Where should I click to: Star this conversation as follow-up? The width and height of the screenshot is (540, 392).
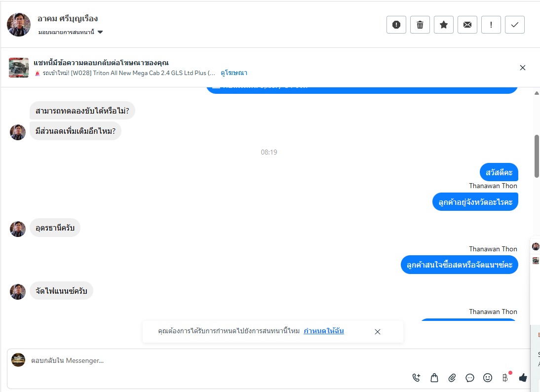point(444,25)
